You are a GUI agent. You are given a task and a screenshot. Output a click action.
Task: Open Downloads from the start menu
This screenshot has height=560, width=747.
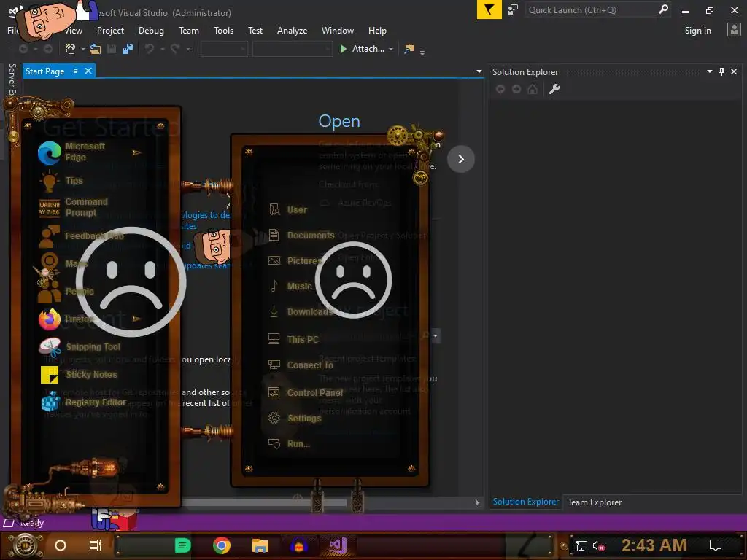pyautogui.click(x=300, y=312)
